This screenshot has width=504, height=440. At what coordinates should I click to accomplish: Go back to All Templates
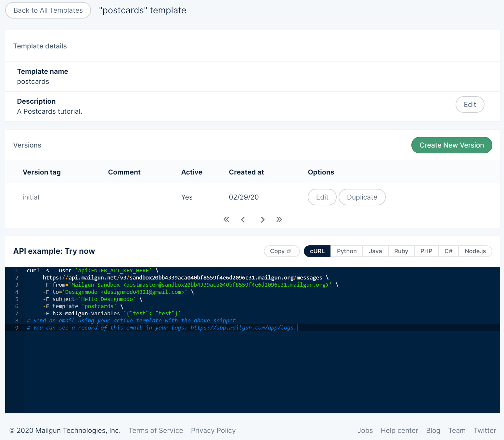48,10
